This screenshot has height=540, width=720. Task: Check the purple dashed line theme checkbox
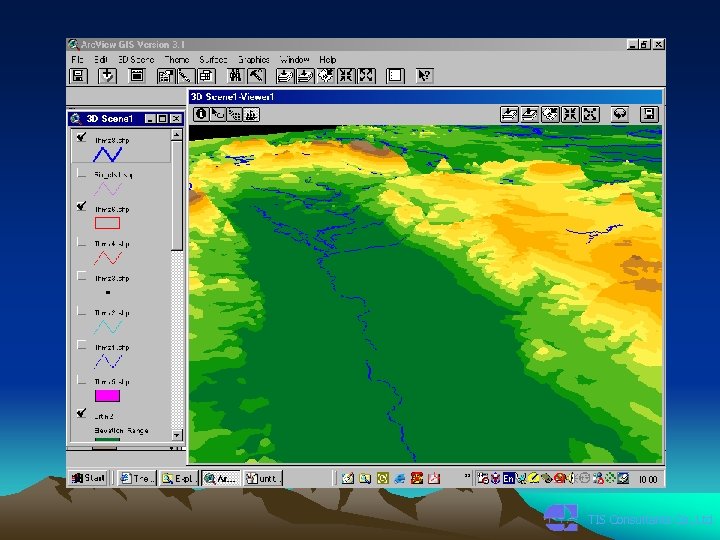(x=82, y=173)
